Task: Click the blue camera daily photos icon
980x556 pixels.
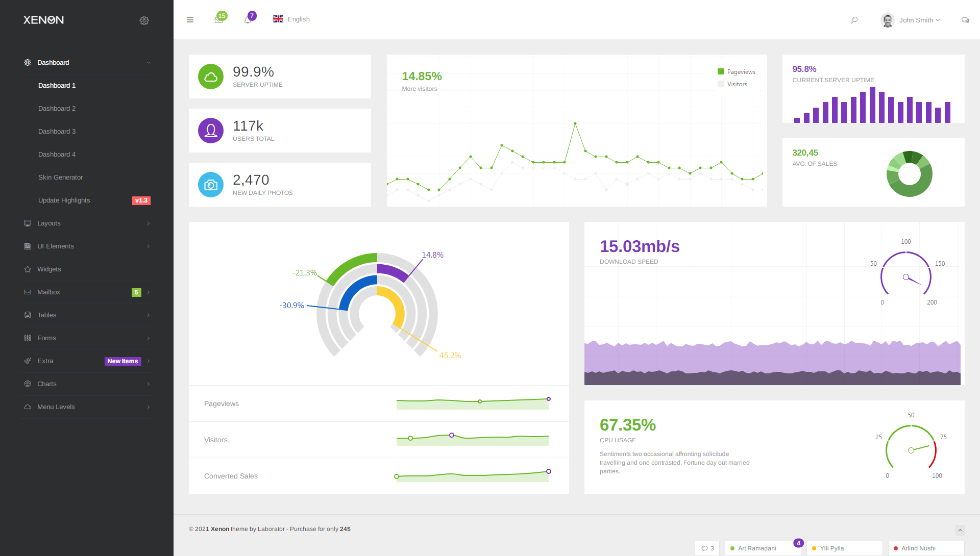Action: pos(211,185)
